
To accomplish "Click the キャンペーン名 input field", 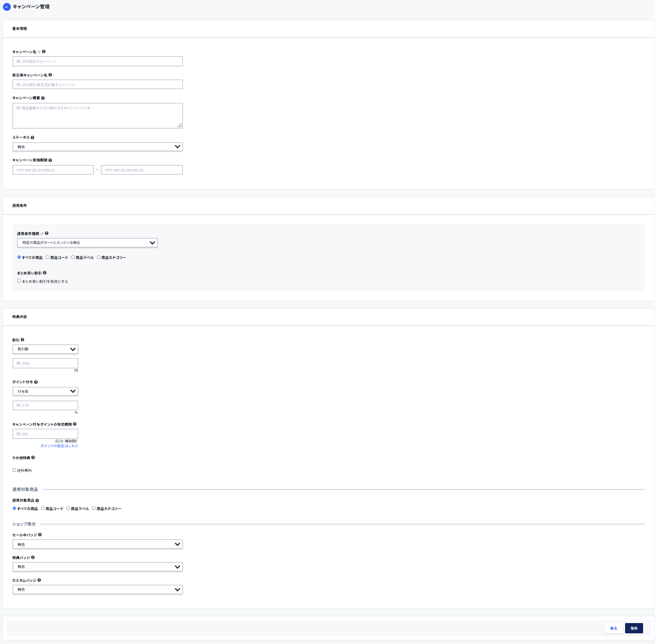I will tap(97, 61).
